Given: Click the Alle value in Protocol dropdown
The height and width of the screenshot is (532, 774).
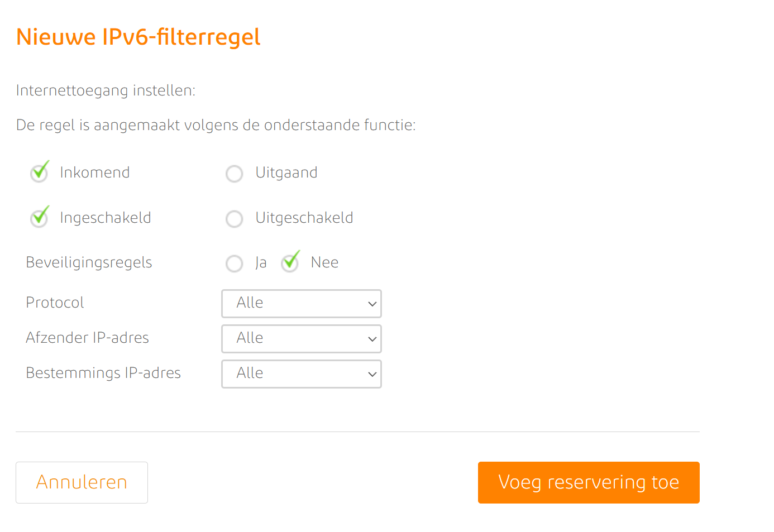Looking at the screenshot, I should point(250,303).
